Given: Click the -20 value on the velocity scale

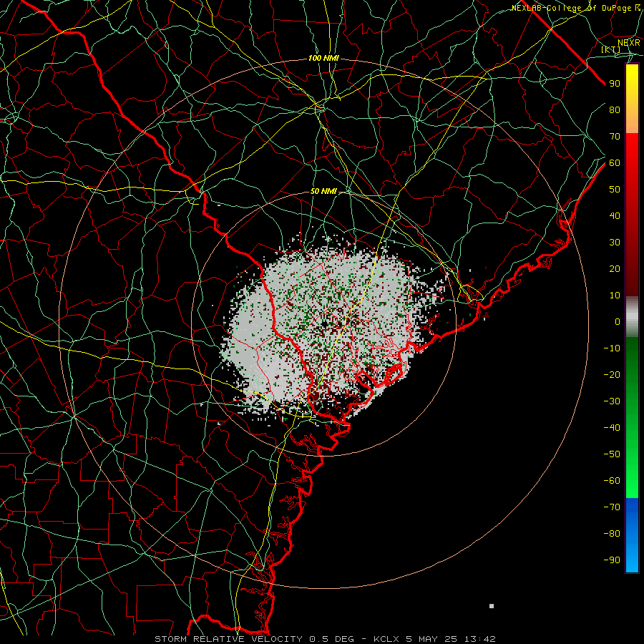Looking at the screenshot, I should [x=612, y=375].
